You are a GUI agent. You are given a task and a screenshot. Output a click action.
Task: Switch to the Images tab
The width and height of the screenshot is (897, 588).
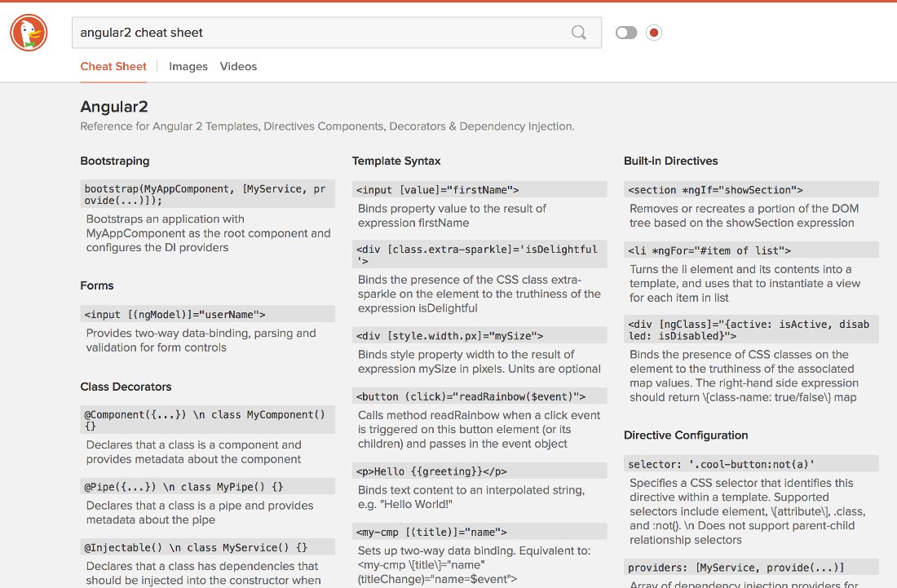188,66
